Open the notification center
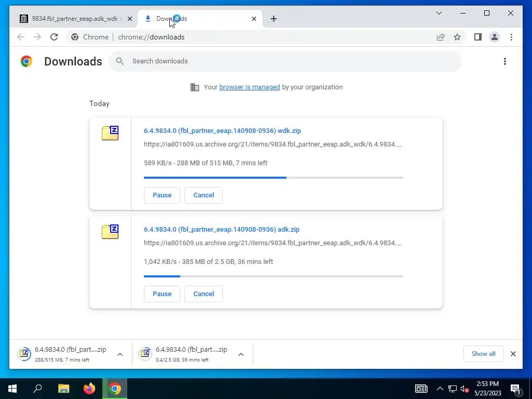This screenshot has height=399, width=532. (515, 389)
